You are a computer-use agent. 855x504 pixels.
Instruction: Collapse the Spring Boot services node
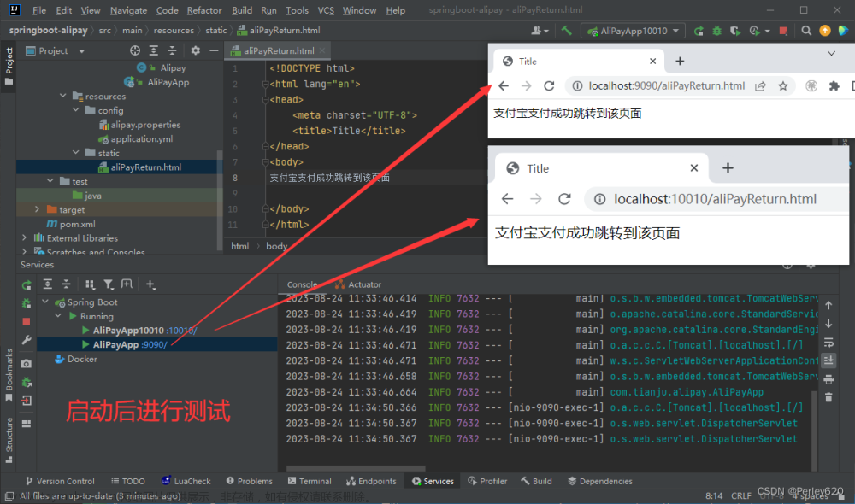click(46, 302)
